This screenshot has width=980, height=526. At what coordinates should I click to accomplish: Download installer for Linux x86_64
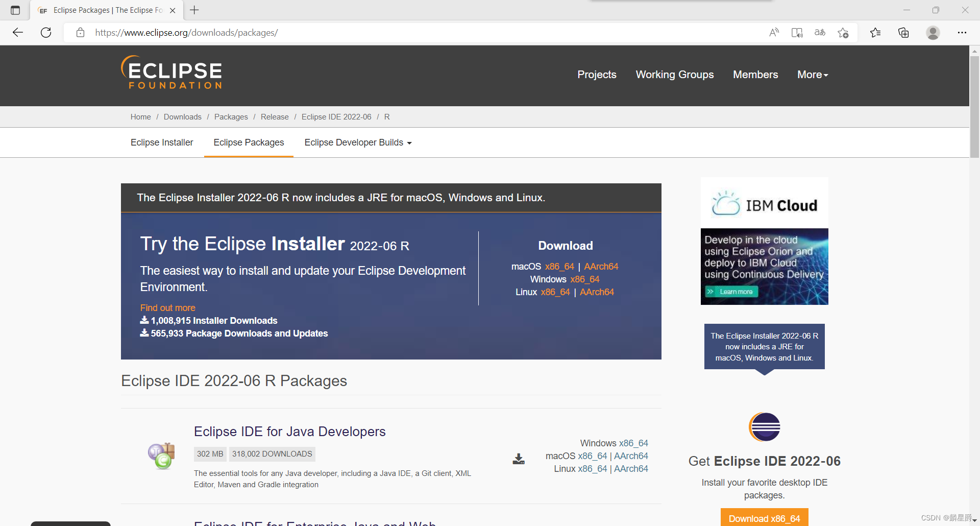click(x=555, y=292)
